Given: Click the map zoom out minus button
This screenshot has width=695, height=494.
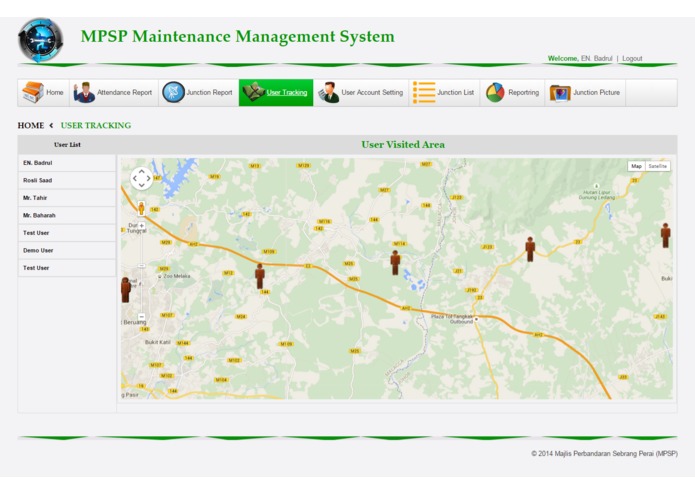Looking at the screenshot, I should pyautogui.click(x=141, y=317).
